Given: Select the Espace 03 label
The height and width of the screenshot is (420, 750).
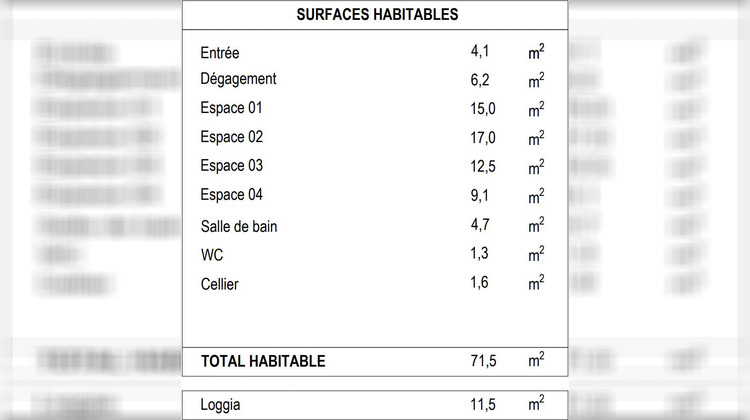Looking at the screenshot, I should click(232, 166).
